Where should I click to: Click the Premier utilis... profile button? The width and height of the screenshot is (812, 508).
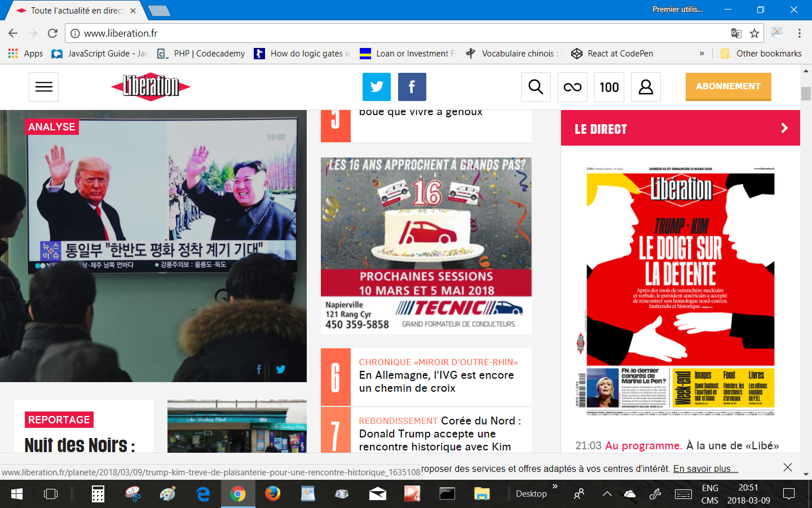[677, 10]
